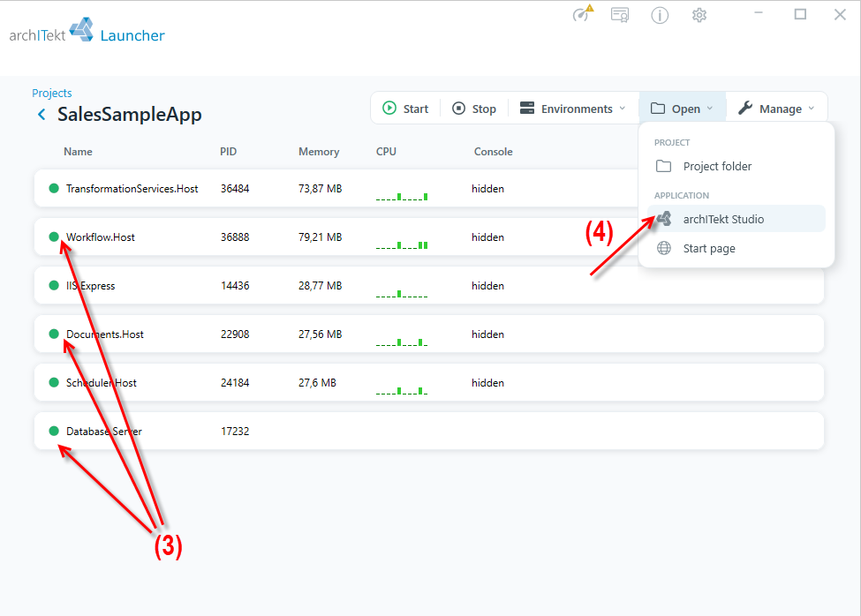861x616 pixels.
Task: Click the information icon in title bar
Action: [660, 15]
